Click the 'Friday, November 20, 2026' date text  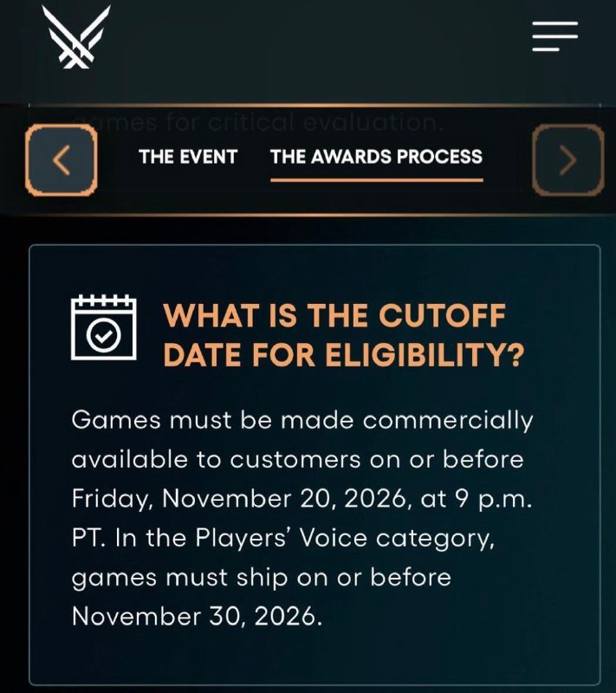238,500
